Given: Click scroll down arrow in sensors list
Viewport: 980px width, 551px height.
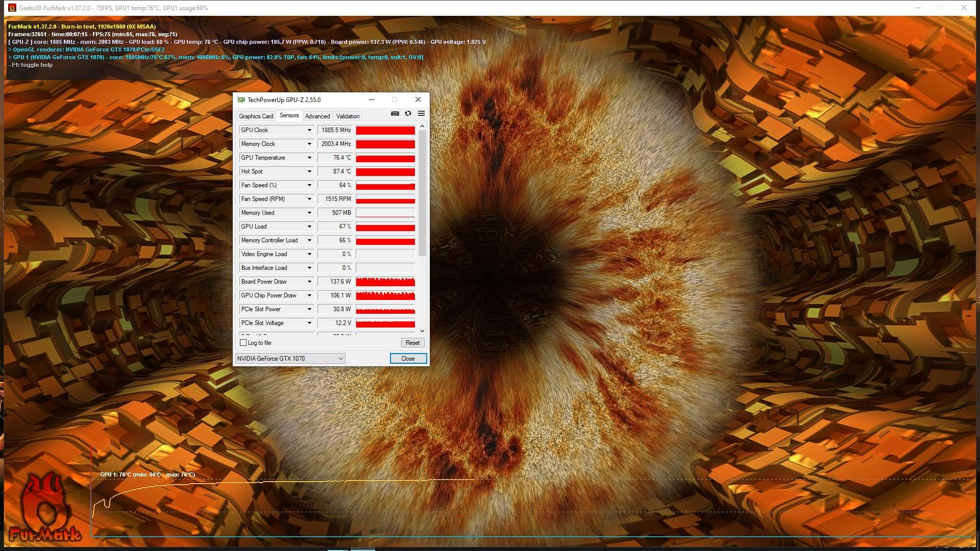Looking at the screenshot, I should point(422,331).
